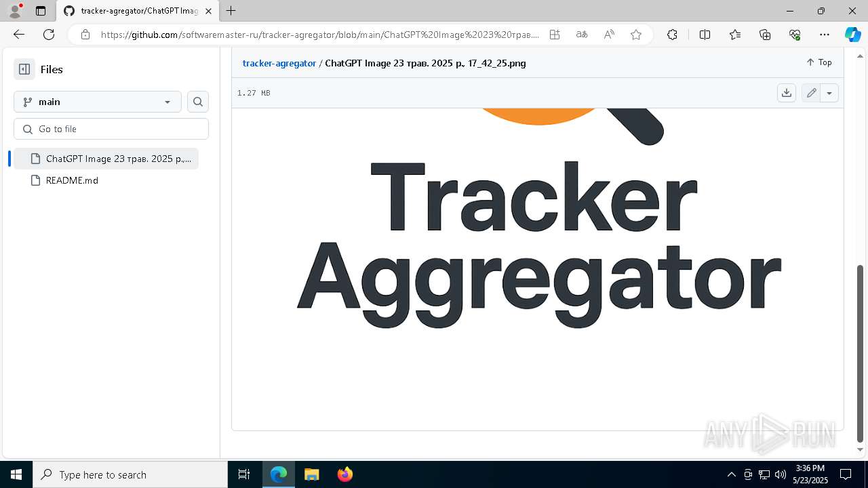
Task: Show hidden system tray icons
Action: [731, 474]
